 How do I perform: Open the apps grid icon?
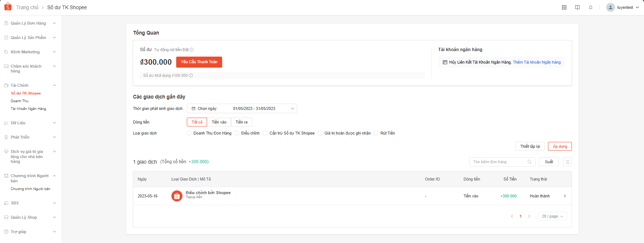(x=564, y=7)
